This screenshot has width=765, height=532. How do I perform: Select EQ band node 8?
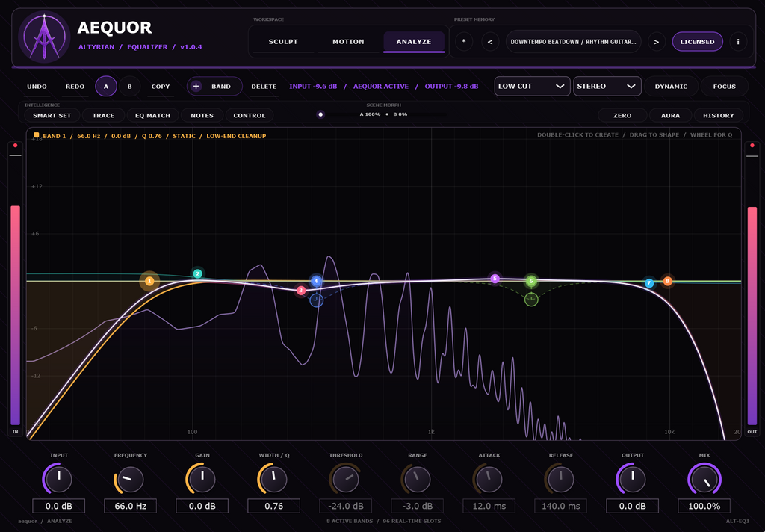667,281
